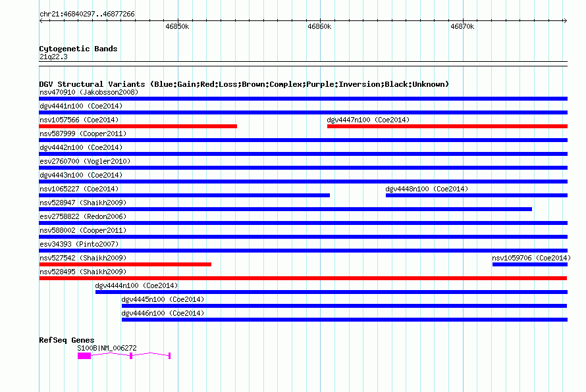Click the 46870k ruler mark
This screenshot has width=586, height=392.
pos(462,26)
